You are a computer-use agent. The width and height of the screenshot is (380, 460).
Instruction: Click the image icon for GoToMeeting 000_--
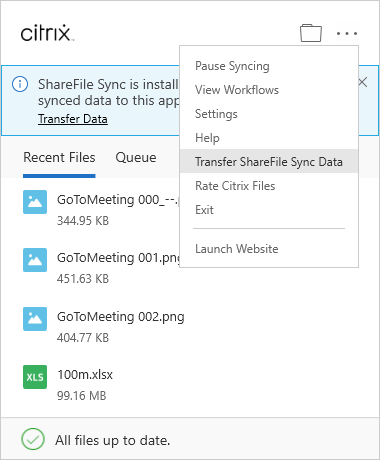[35, 202]
